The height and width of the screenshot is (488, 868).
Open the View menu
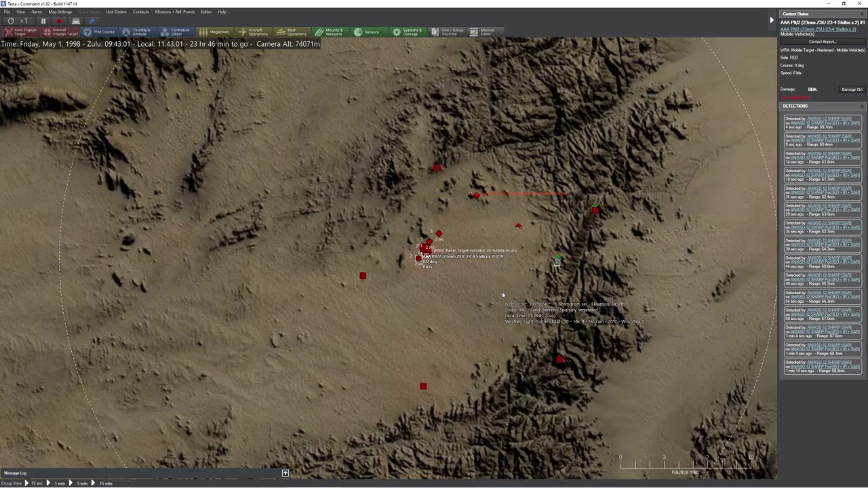click(21, 12)
